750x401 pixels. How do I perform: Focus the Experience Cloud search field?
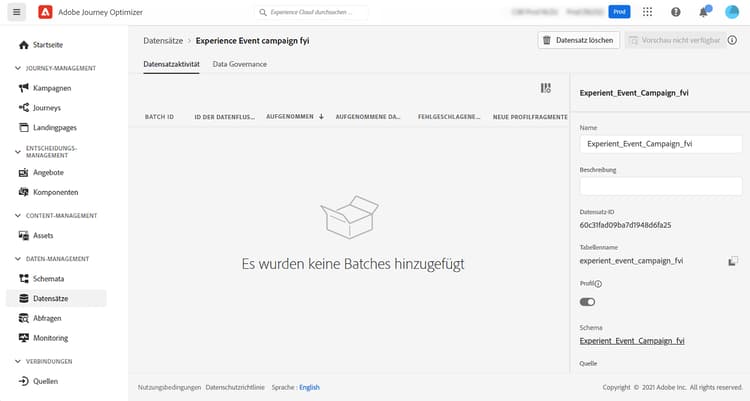pos(311,12)
